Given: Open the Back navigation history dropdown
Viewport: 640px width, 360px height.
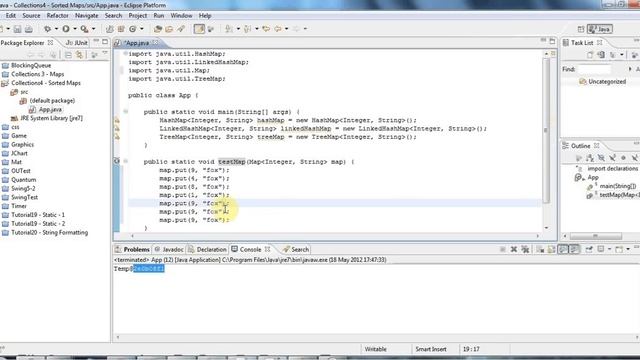Looking at the screenshot, I should (x=287, y=29).
